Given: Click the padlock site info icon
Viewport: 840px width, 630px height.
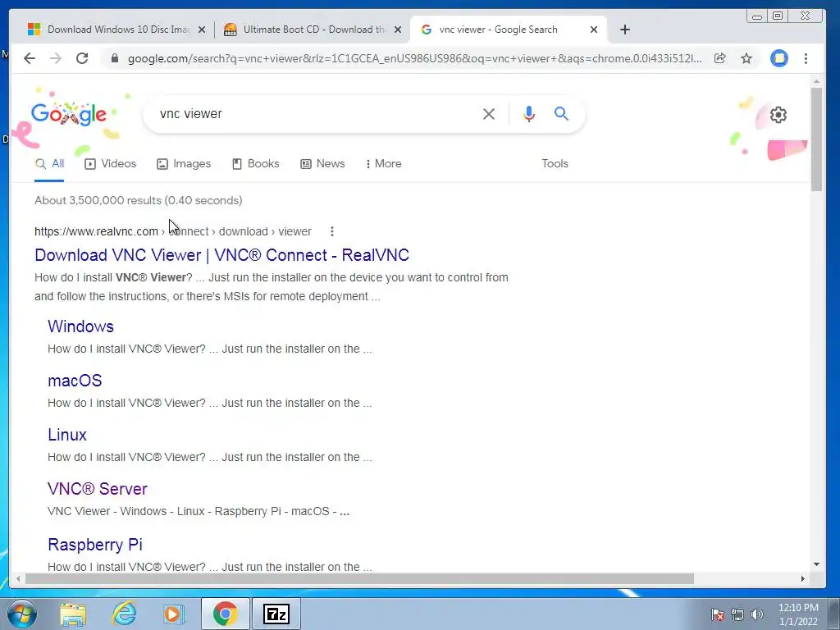Looking at the screenshot, I should (114, 58).
